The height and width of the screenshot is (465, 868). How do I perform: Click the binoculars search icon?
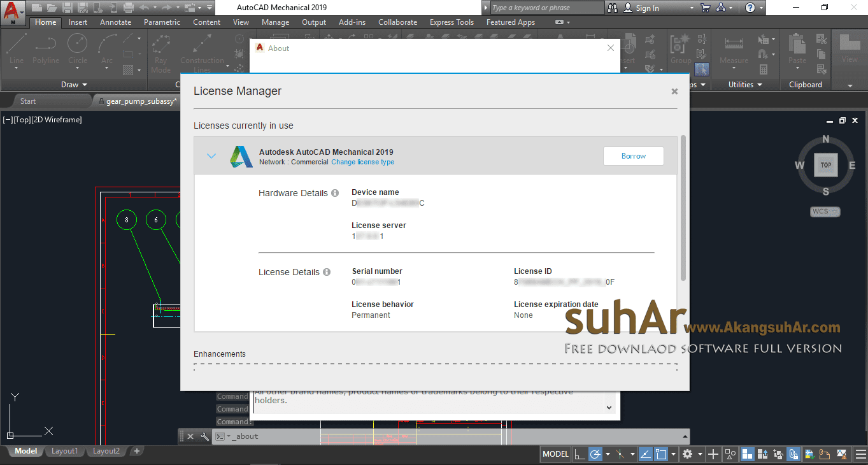(x=613, y=8)
